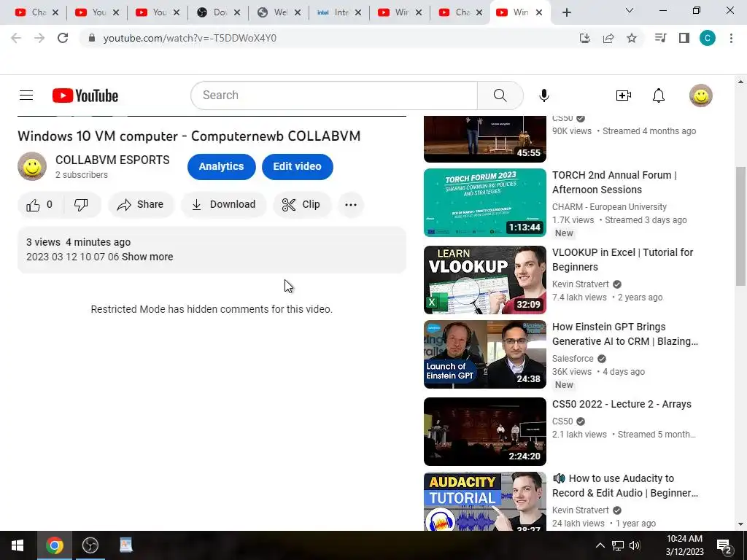Screen dimensions: 747x560
Task: Dislike the video with thumbs down
Action: coord(82,205)
